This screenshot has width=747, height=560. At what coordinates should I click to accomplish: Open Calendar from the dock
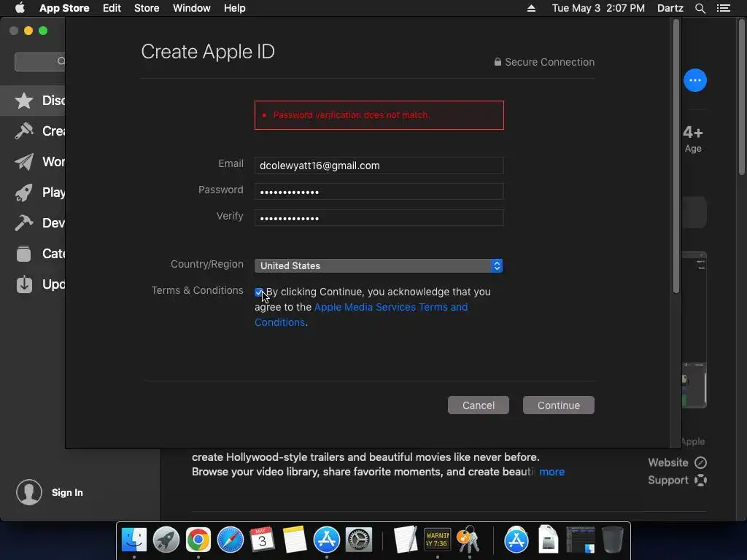(x=262, y=540)
